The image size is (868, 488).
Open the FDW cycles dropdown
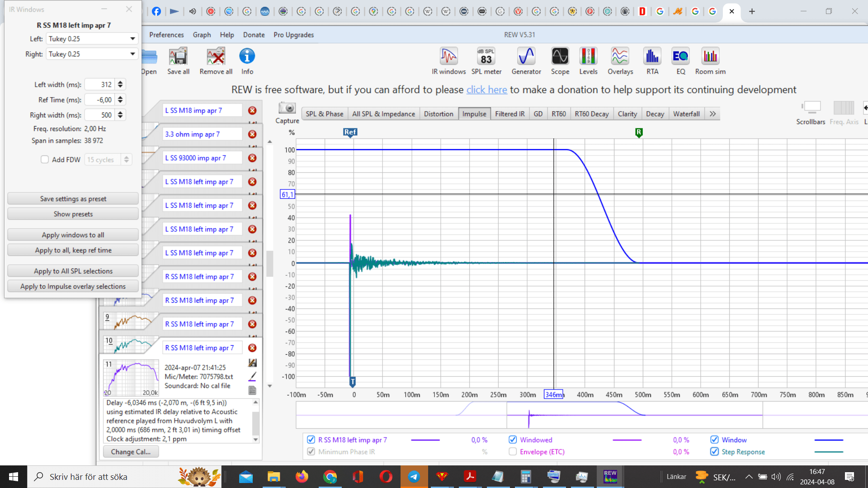click(x=108, y=160)
